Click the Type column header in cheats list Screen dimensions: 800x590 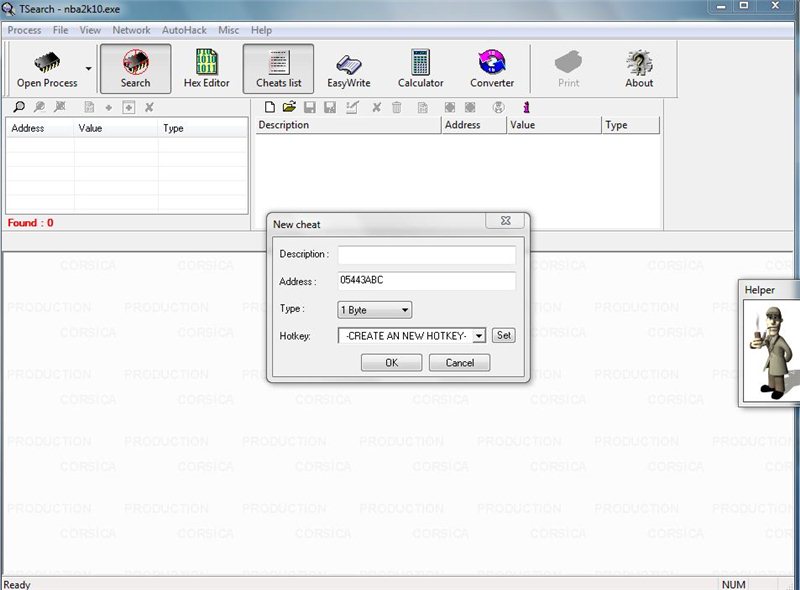point(631,125)
